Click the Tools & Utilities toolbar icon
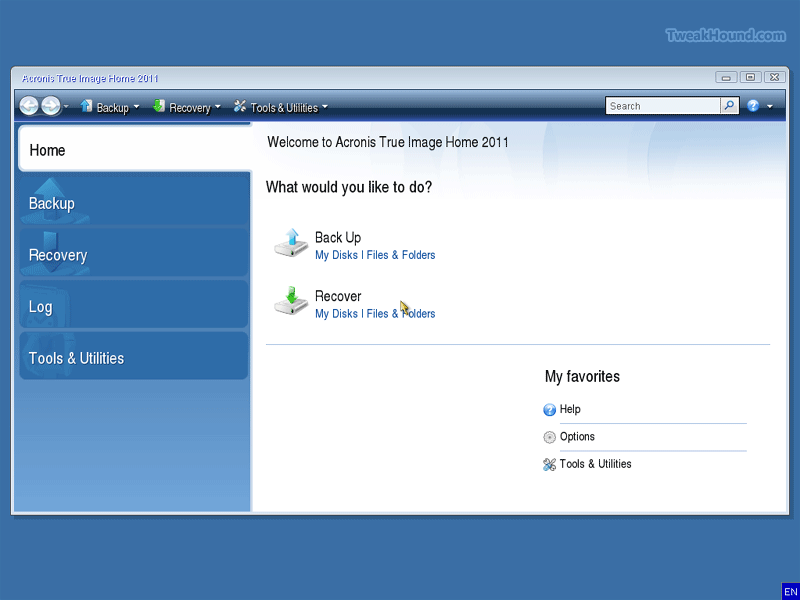This screenshot has width=800, height=600. (x=240, y=106)
